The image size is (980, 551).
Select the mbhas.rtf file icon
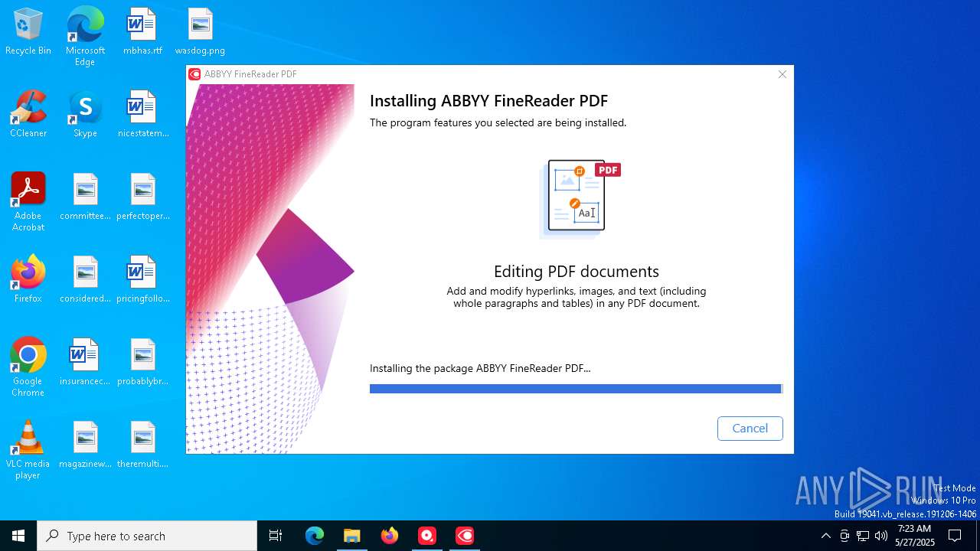pyautogui.click(x=142, y=32)
